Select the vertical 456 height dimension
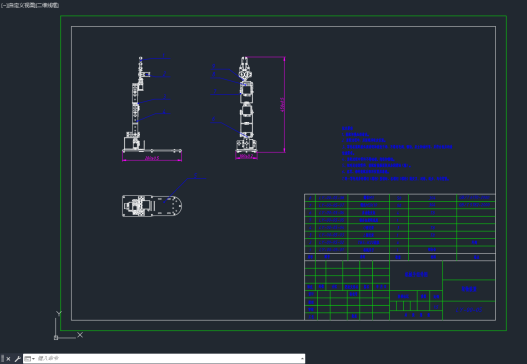Viewport: 527px width, 364px height. click(282, 105)
